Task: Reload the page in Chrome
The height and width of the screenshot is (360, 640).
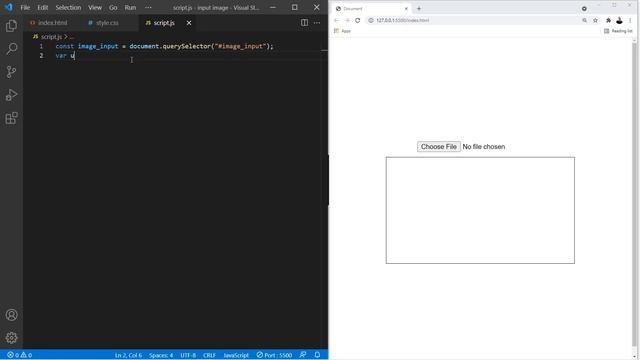Action: pyautogui.click(x=358, y=20)
